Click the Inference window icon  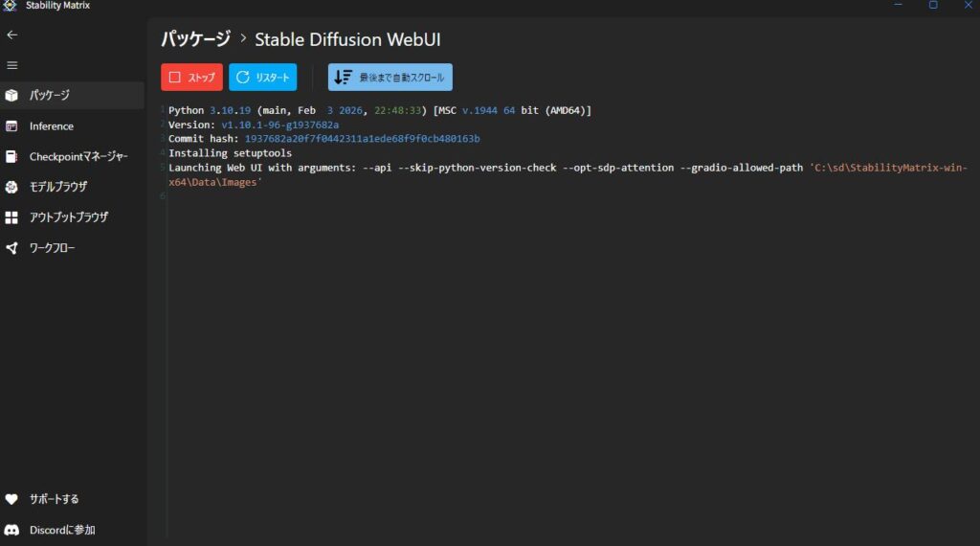point(11,126)
